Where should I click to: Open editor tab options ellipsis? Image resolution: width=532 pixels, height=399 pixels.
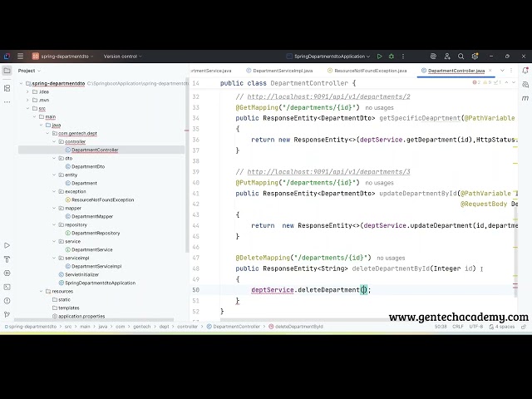pos(511,71)
